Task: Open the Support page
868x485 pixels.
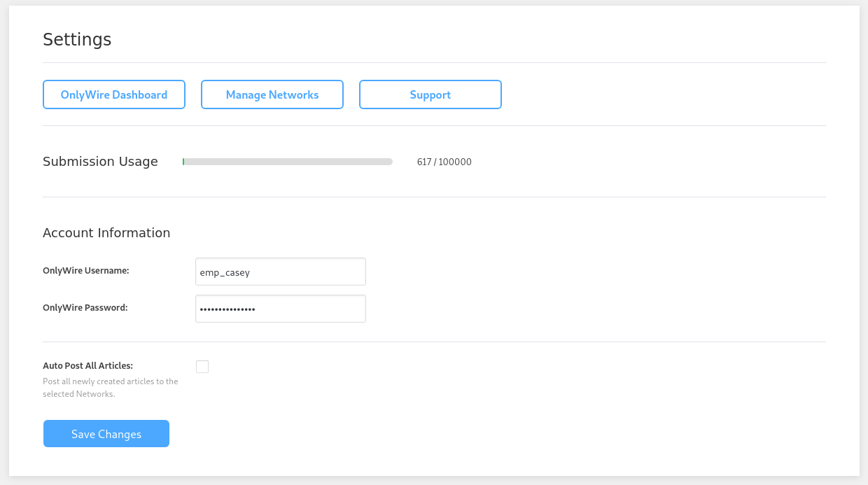Action: pos(430,94)
